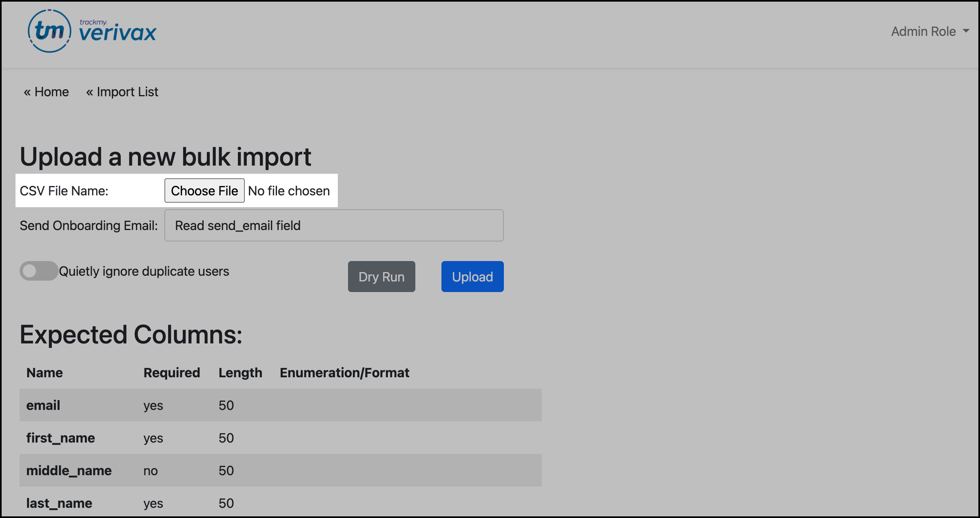The width and height of the screenshot is (980, 518).
Task: Start a Dry Run of the import
Action: 381,277
